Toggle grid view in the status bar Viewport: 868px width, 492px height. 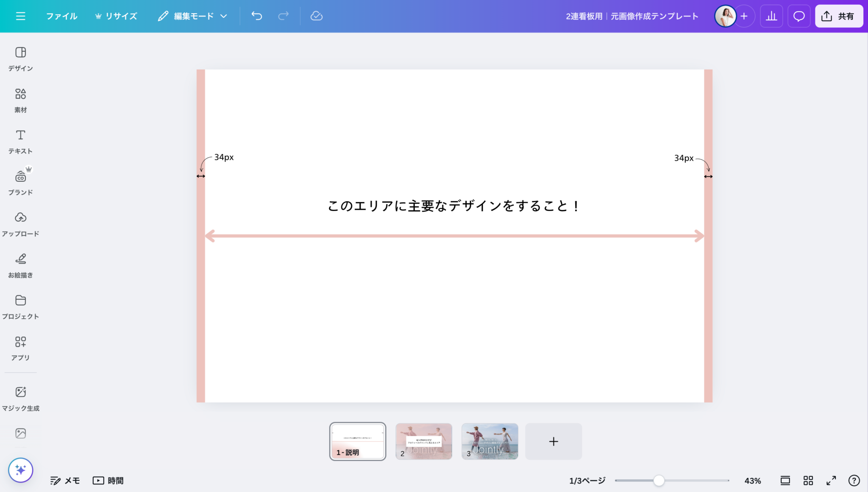pos(808,480)
